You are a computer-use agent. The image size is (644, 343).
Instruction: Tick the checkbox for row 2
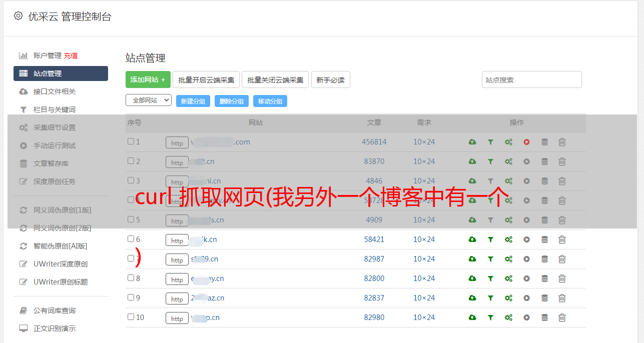tap(131, 161)
